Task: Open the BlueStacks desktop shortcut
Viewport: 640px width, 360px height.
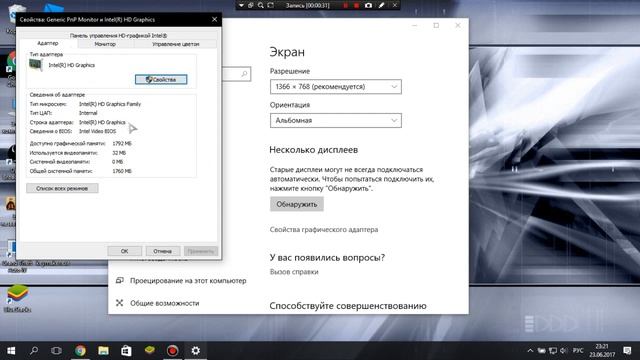Action: (17, 299)
